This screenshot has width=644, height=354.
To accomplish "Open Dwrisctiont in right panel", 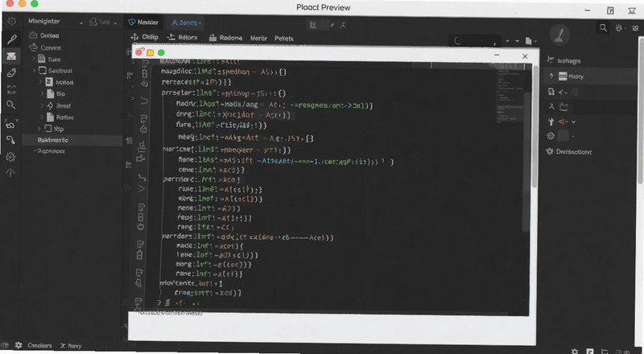I will [574, 152].
